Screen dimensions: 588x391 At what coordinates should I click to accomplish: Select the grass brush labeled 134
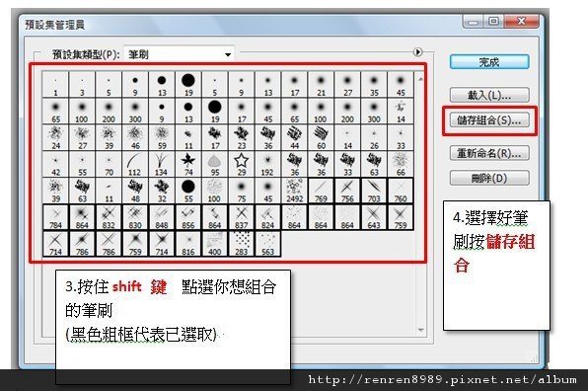click(x=162, y=165)
